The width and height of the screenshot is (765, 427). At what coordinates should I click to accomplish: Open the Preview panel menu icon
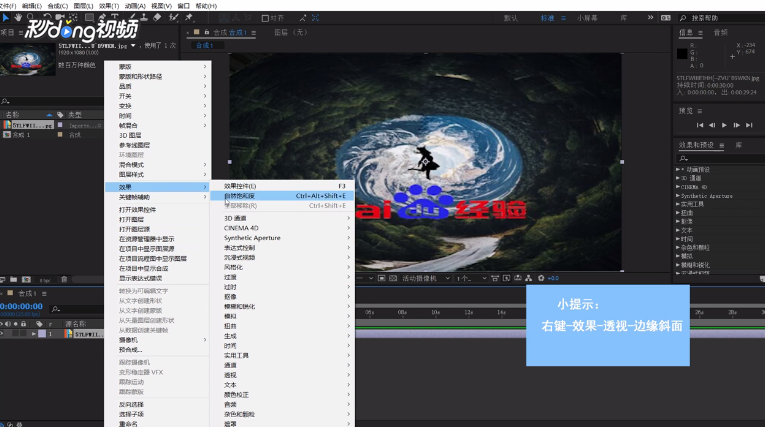pyautogui.click(x=700, y=111)
